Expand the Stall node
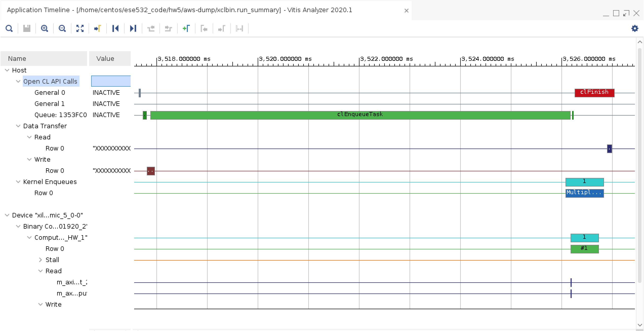 pyautogui.click(x=41, y=260)
